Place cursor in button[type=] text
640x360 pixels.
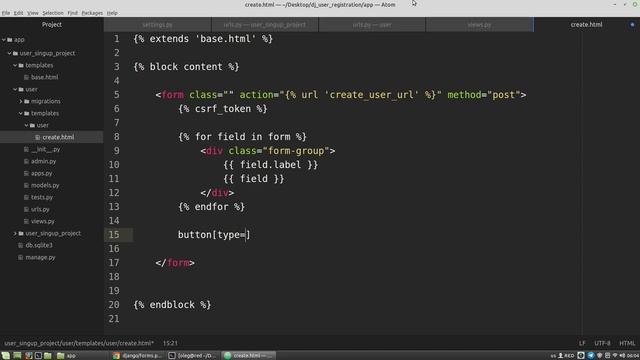click(214, 235)
